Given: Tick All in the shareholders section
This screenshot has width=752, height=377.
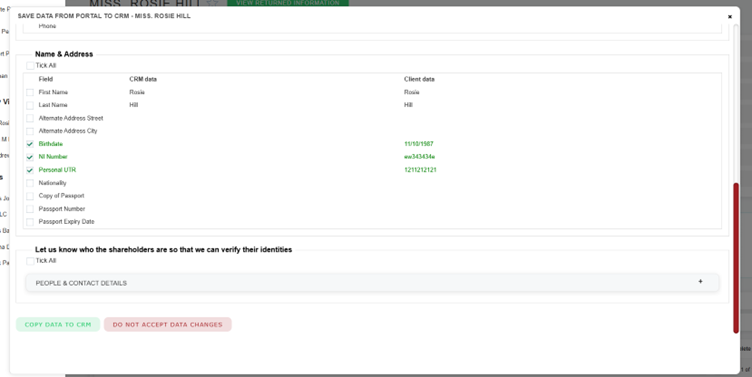Looking at the screenshot, I should click(x=30, y=261).
